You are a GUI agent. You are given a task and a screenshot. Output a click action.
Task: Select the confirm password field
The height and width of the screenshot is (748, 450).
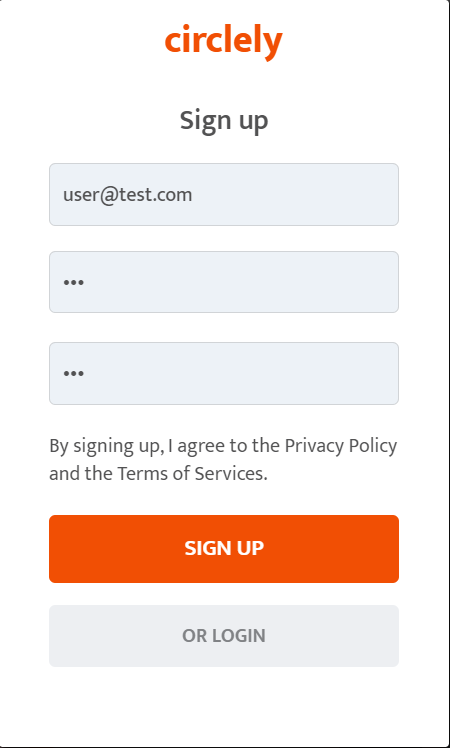[224, 374]
